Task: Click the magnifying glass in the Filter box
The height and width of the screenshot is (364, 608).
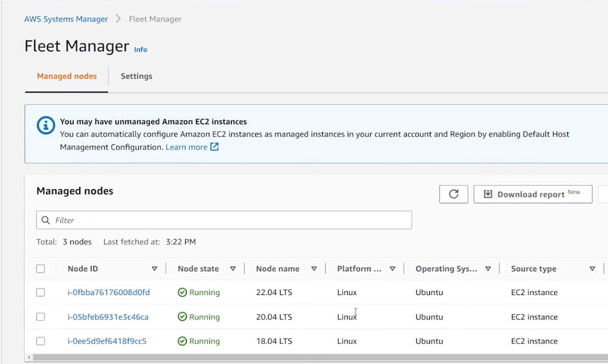Action: 46,220
